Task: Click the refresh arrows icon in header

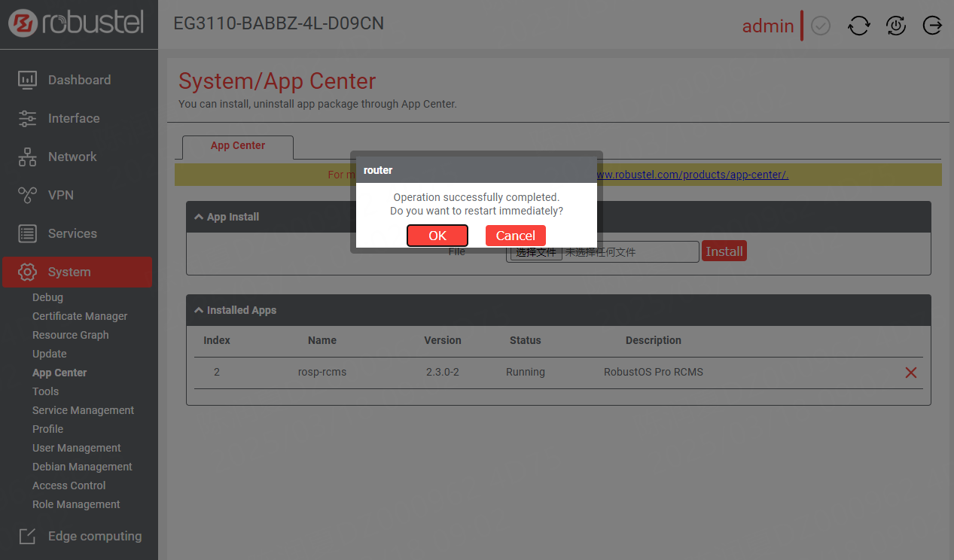Action: (858, 26)
